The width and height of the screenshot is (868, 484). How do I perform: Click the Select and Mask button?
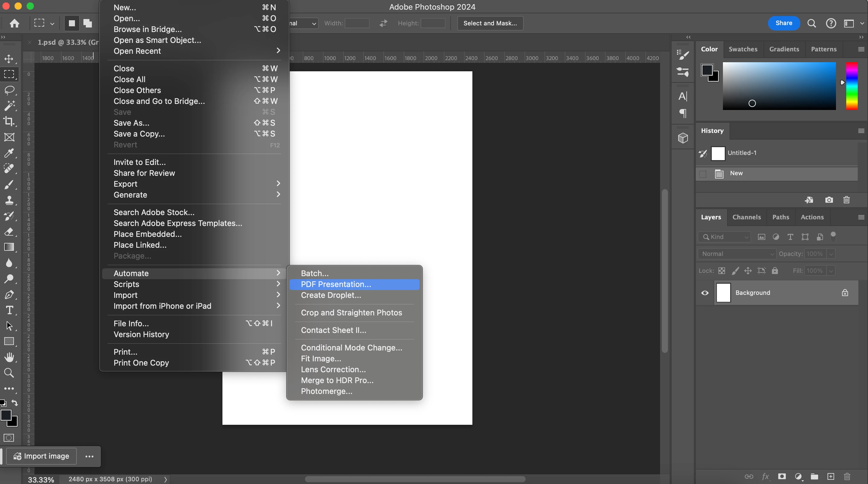point(490,23)
